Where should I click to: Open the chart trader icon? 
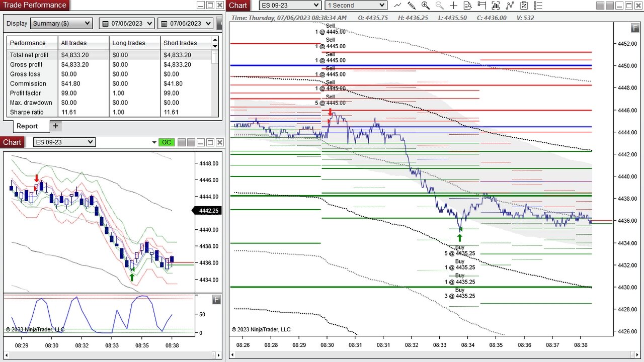coord(482,6)
